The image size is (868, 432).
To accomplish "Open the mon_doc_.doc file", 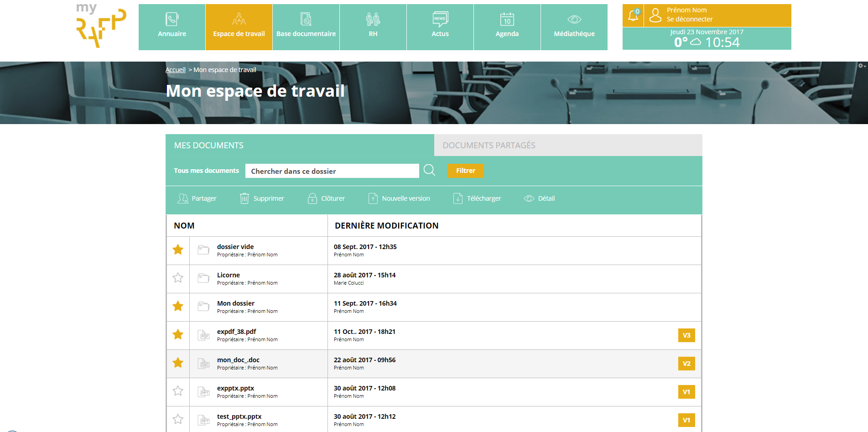I will pyautogui.click(x=238, y=360).
